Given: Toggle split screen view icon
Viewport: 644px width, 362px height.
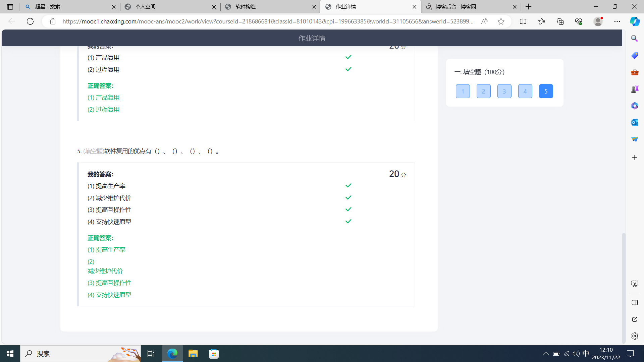Looking at the screenshot, I should click(x=523, y=21).
